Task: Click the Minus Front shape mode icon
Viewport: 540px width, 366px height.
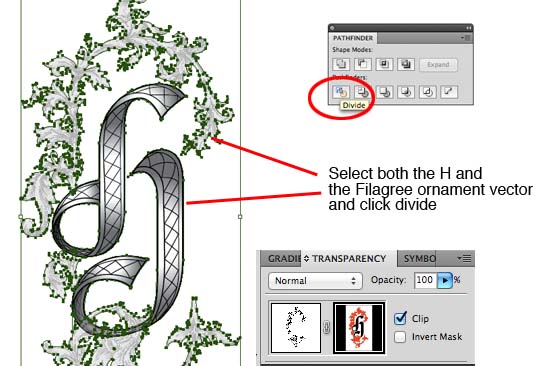Action: click(363, 64)
